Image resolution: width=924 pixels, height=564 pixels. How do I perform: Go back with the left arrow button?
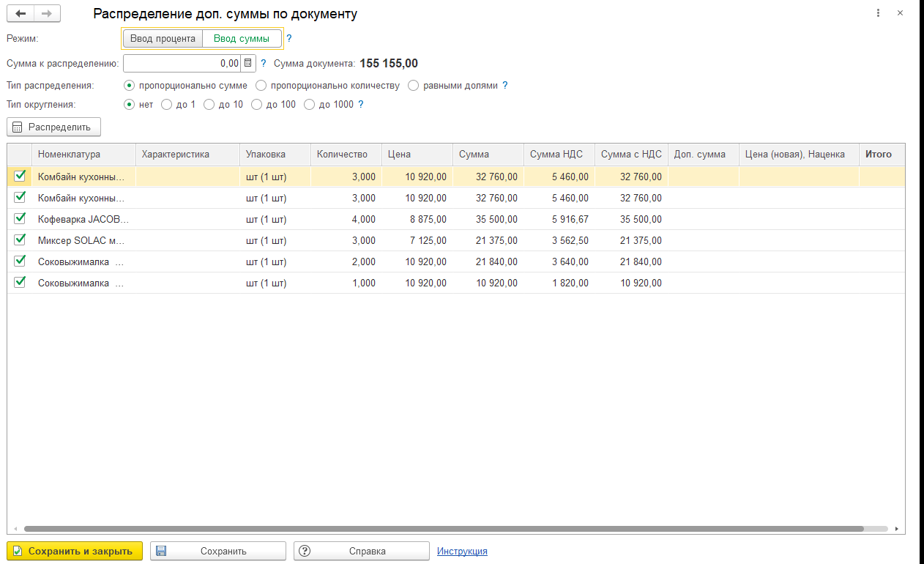pos(21,14)
